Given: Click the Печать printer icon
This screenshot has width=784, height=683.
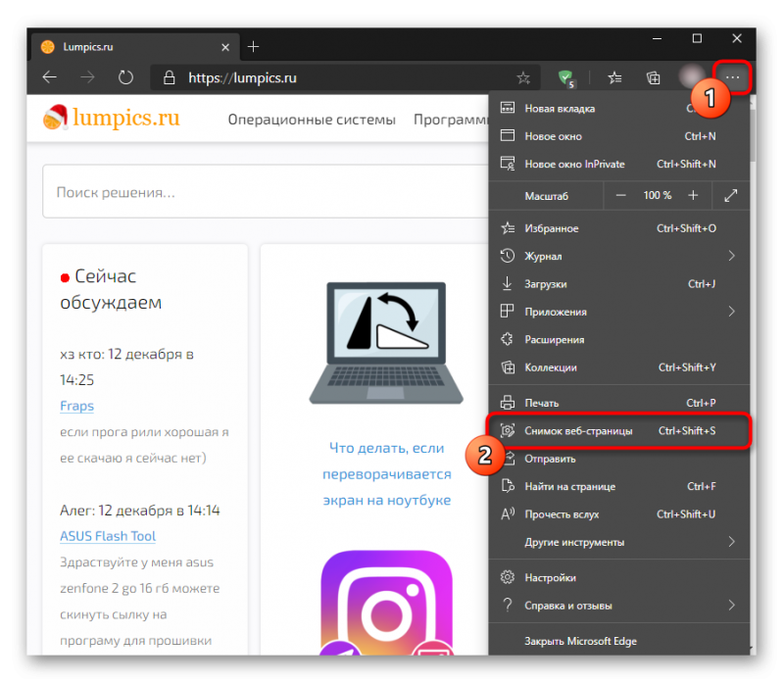Looking at the screenshot, I should [x=508, y=403].
